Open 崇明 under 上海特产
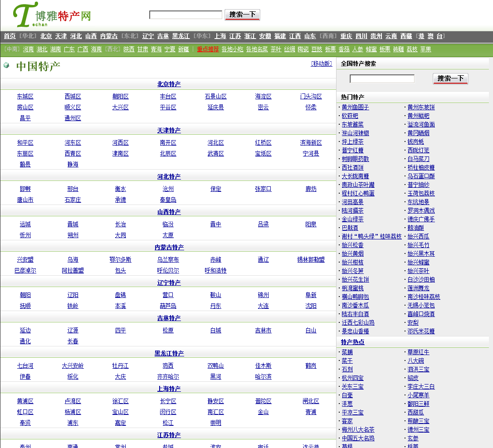 216,423
